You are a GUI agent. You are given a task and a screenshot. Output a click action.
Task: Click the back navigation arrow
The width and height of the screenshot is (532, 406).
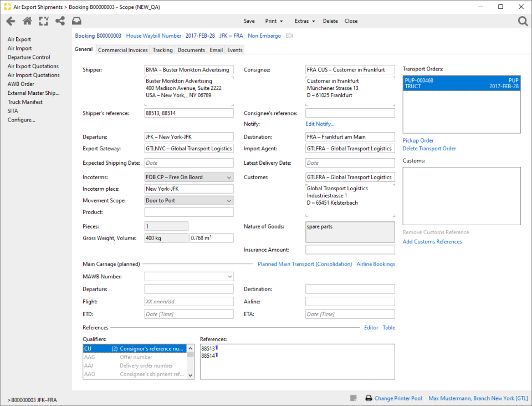click(11, 21)
